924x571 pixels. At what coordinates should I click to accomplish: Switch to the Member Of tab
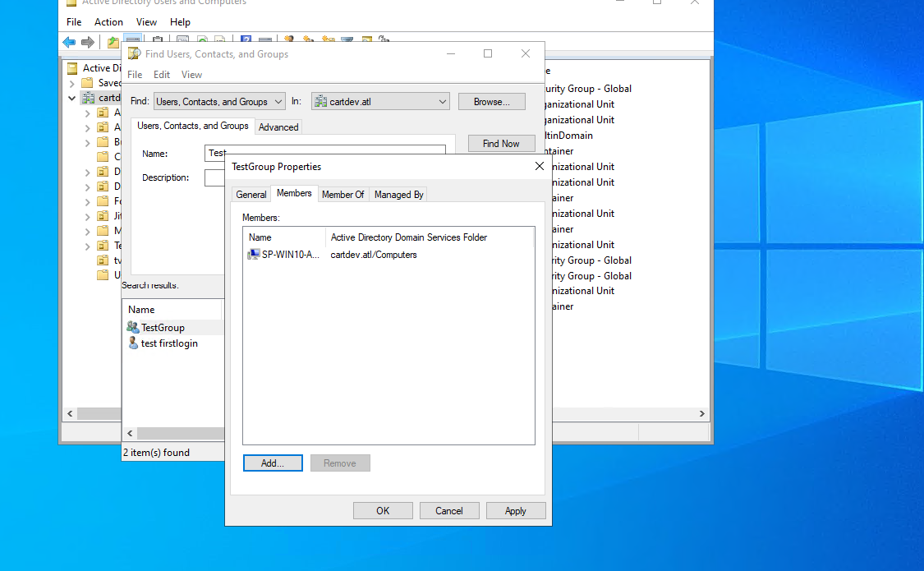343,195
